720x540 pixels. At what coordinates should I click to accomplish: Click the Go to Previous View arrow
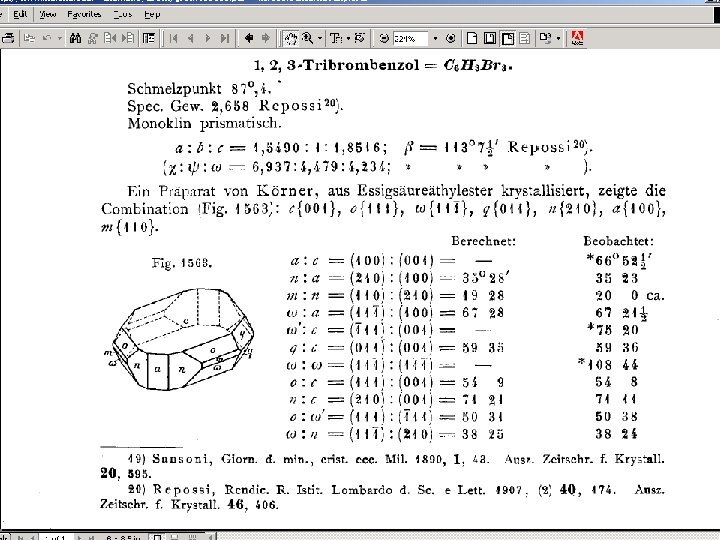coord(249,38)
